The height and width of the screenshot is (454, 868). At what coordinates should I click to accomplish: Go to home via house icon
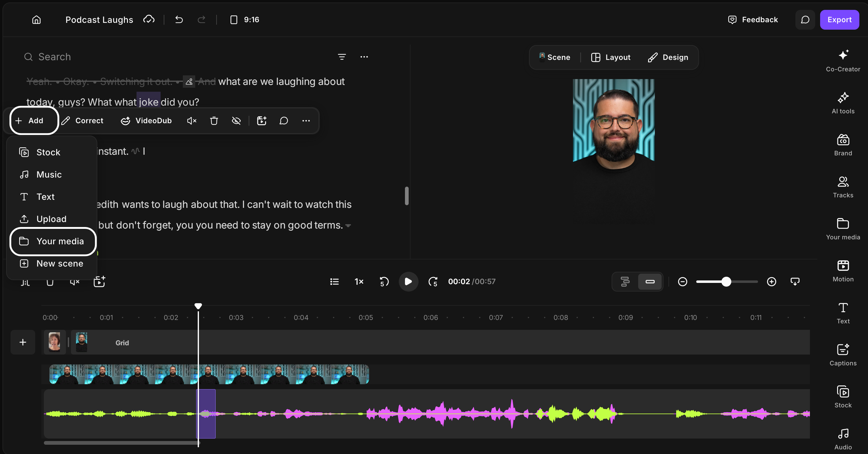tap(36, 19)
